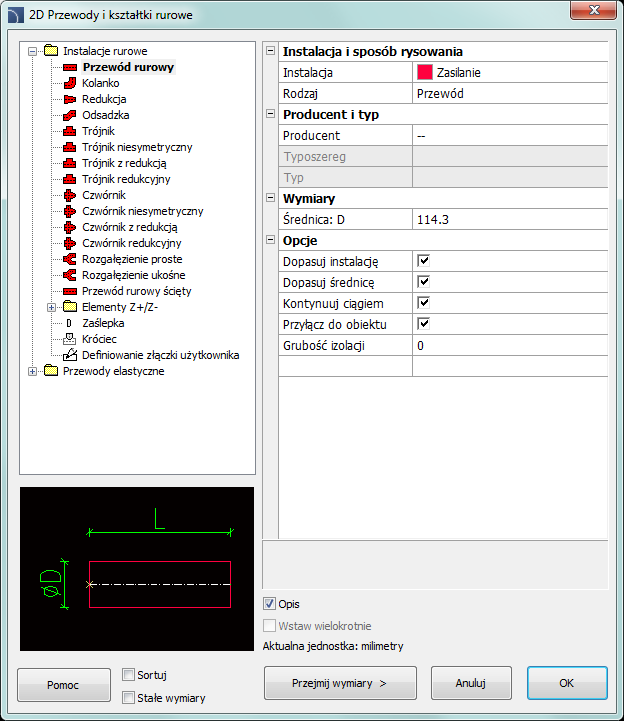Select Zaślepka tree item

(x=103, y=323)
